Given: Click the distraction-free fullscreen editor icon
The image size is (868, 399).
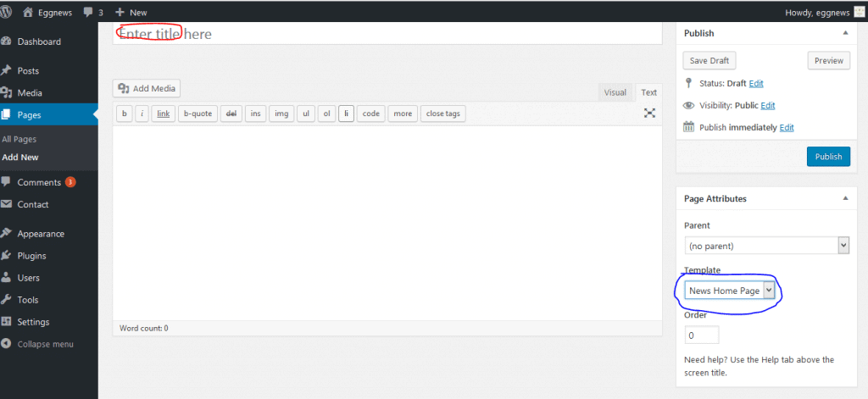Looking at the screenshot, I should click(x=649, y=113).
